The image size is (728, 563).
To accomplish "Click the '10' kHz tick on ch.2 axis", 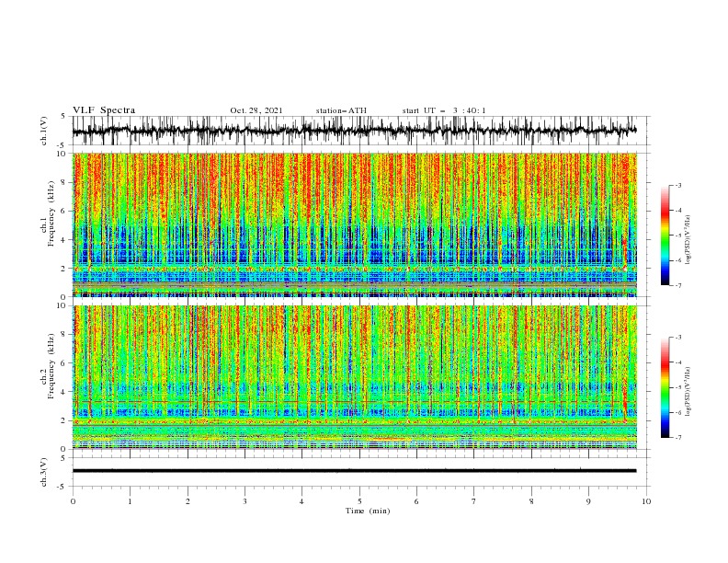I will pyautogui.click(x=62, y=305).
